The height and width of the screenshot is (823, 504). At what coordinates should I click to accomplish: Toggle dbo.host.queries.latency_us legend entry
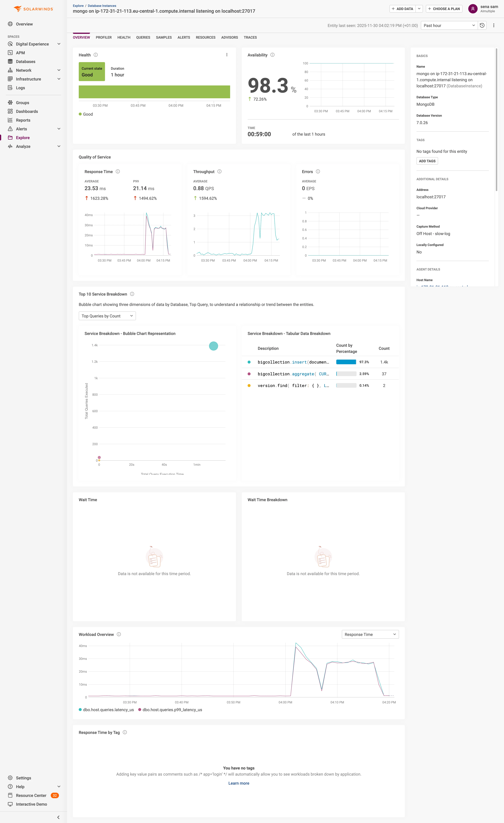click(106, 710)
